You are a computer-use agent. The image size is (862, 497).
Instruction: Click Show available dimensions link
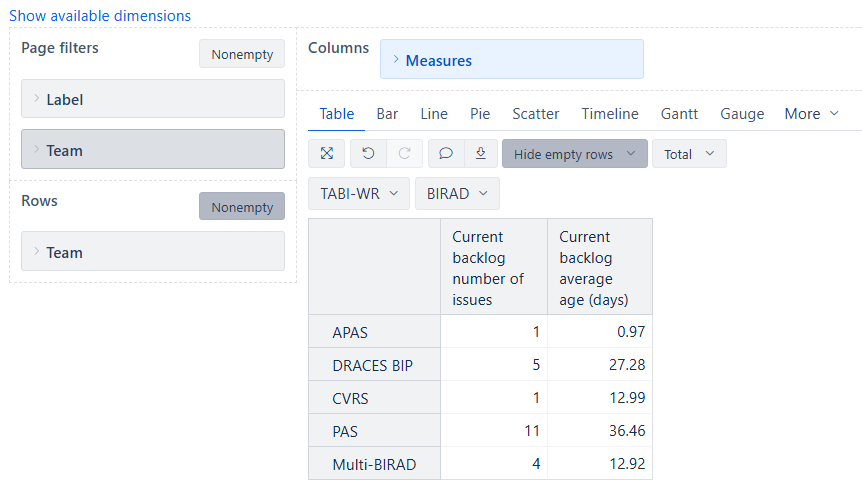tap(100, 16)
